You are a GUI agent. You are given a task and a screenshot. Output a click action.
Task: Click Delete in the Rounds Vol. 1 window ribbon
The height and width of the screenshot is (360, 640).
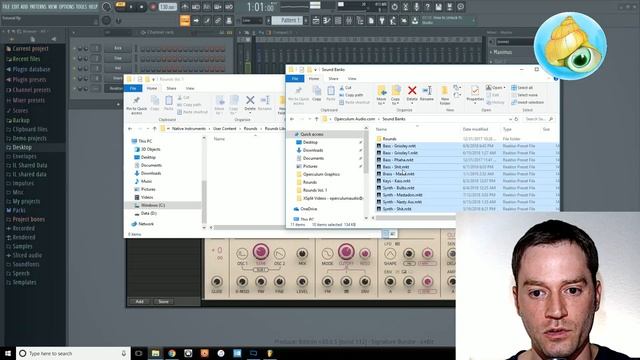250,103
